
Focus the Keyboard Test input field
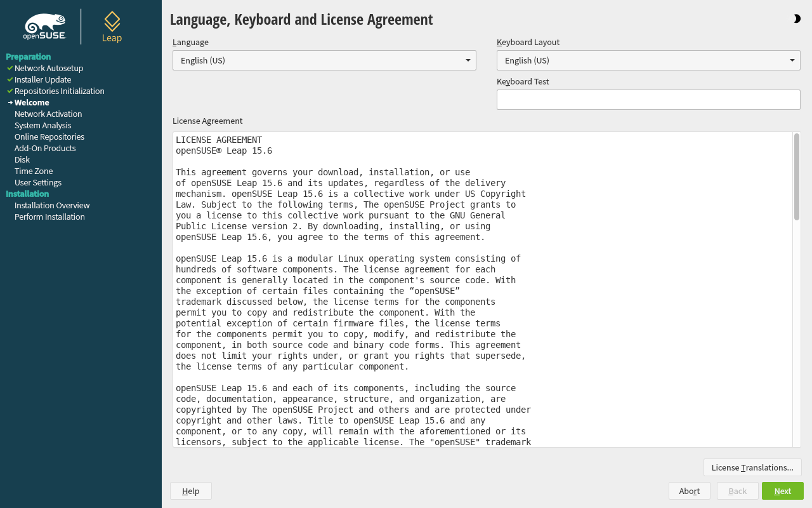point(648,100)
